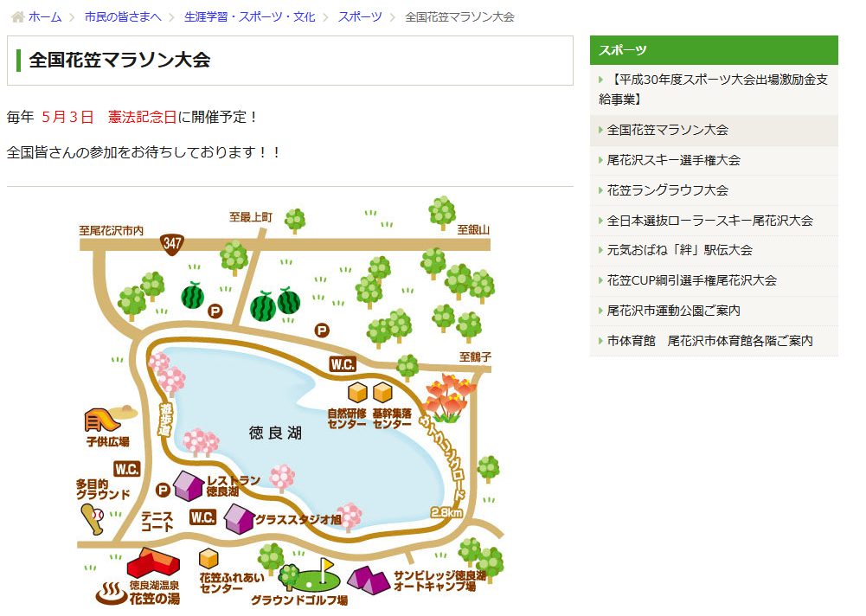Click the parking P icon beside the single watermelon

(x=215, y=311)
